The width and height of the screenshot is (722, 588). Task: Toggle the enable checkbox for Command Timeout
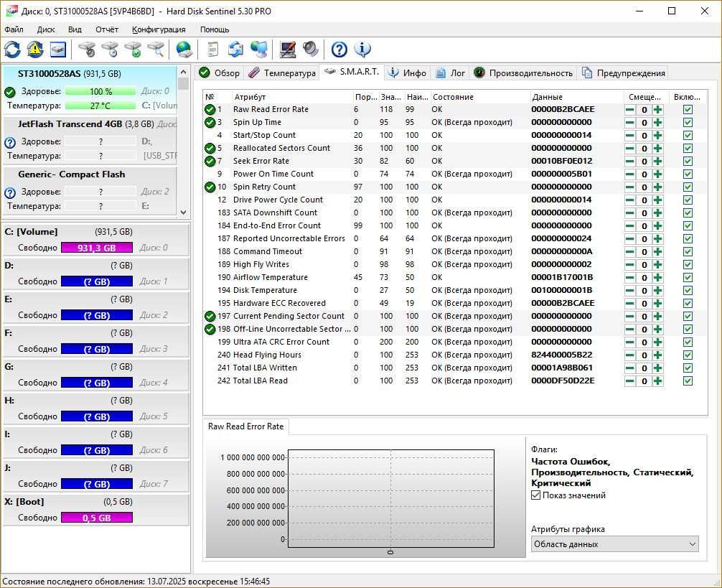[688, 251]
